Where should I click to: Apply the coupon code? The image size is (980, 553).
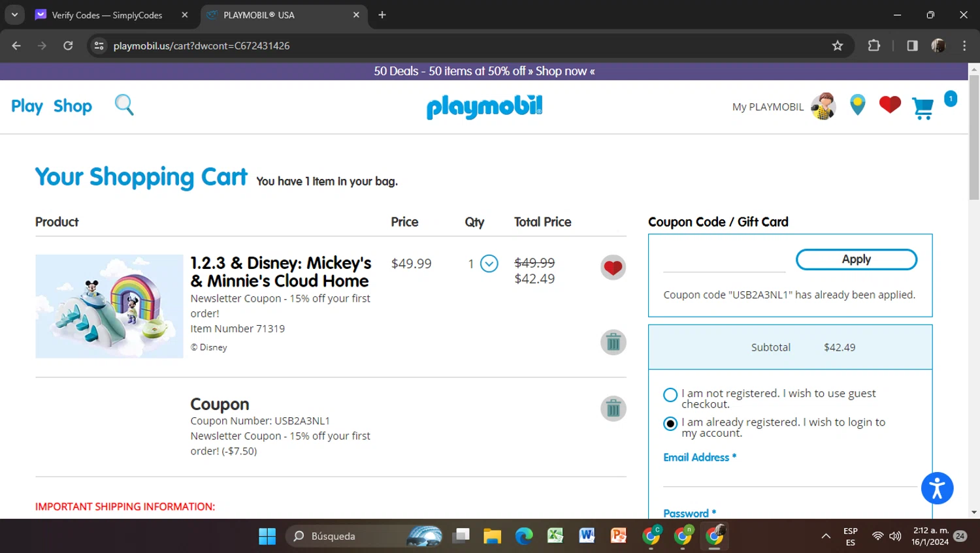click(x=857, y=259)
